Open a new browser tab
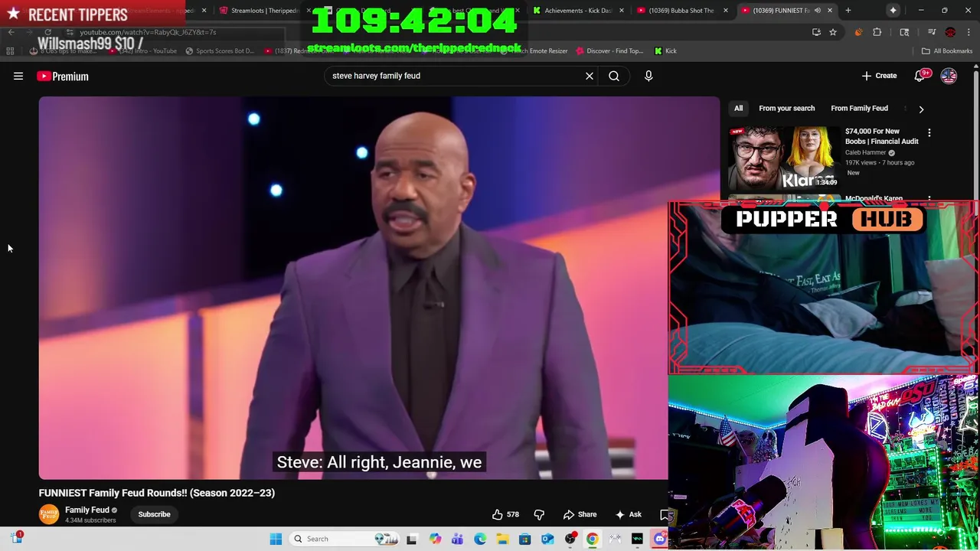 point(848,10)
